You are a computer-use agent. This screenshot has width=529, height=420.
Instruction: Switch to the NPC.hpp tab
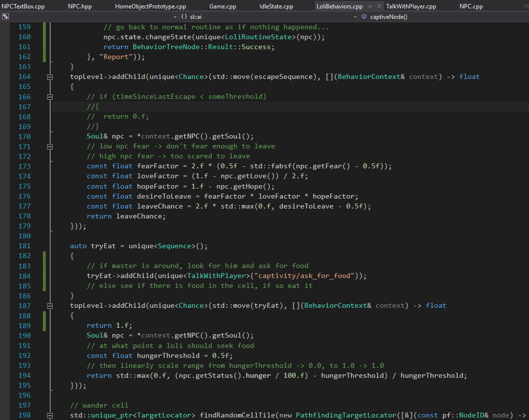click(x=79, y=6)
